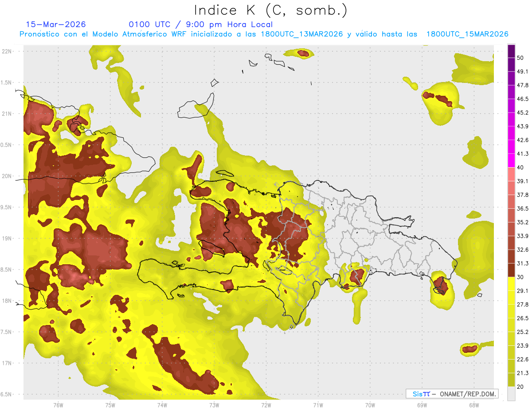Screen dimensions: 532x411
Task: Select the olive colorbar segment between 20 and 21.3
Action: [x=511, y=380]
